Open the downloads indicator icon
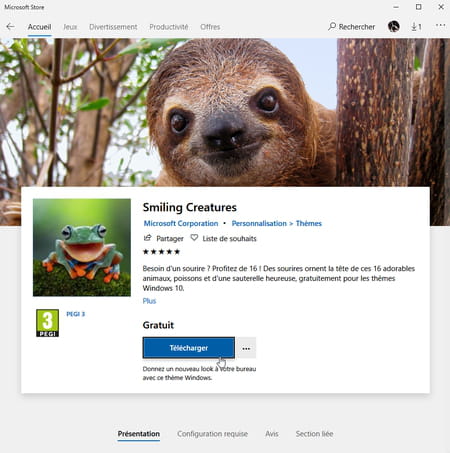The height and width of the screenshot is (453, 450). [416, 27]
